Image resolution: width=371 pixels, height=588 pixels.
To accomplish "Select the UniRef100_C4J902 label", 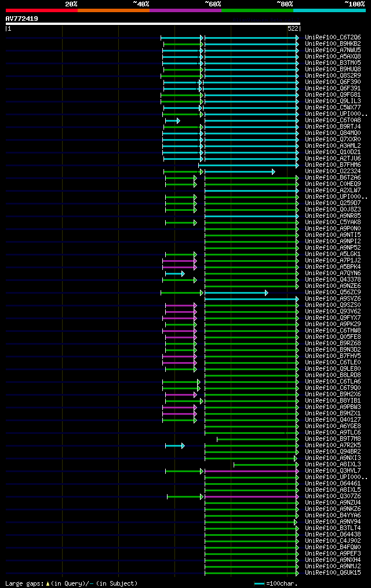I will coord(333,541).
